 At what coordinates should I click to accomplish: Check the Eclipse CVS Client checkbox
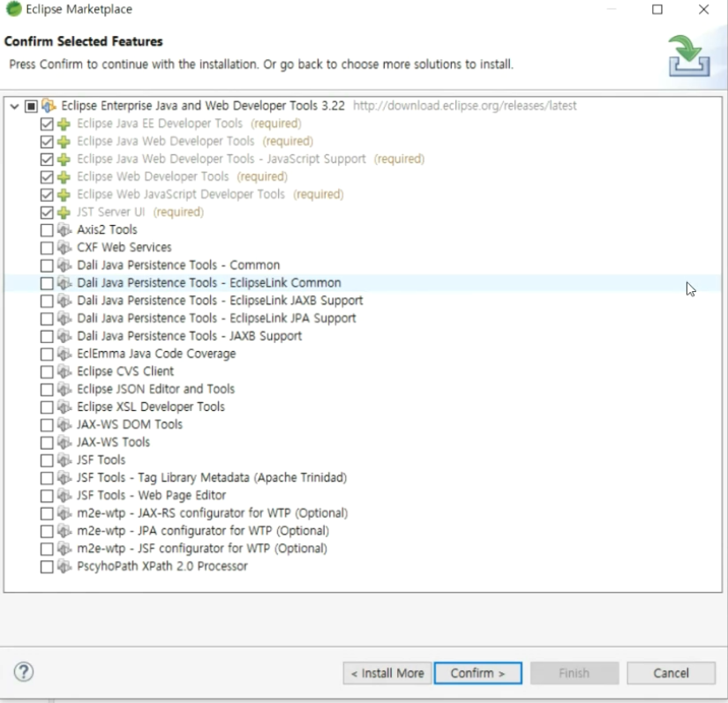47,371
